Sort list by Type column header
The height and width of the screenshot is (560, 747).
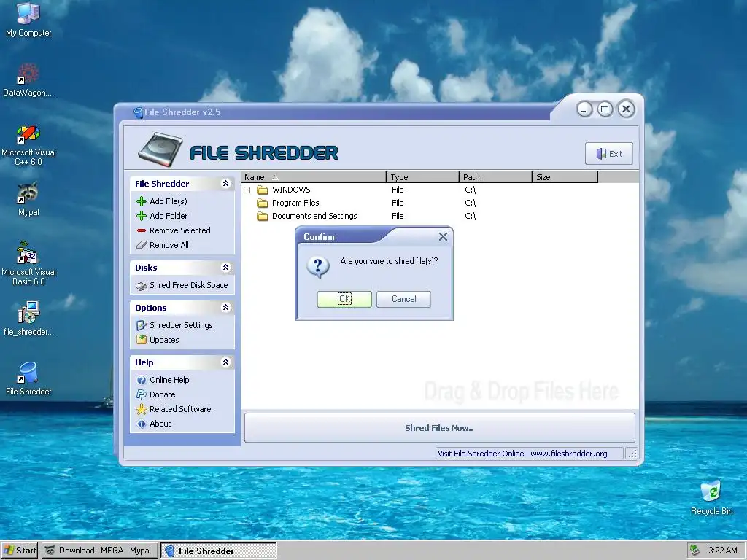(x=423, y=177)
